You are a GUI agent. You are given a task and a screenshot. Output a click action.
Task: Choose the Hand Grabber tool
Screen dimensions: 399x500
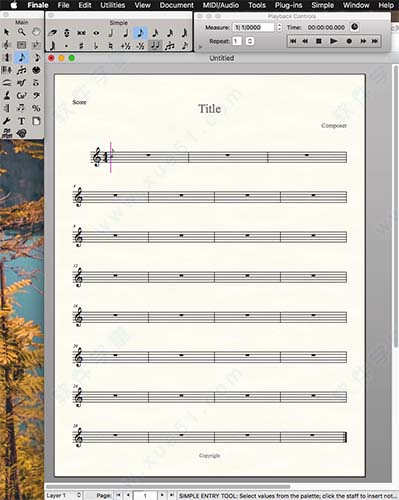36,32
